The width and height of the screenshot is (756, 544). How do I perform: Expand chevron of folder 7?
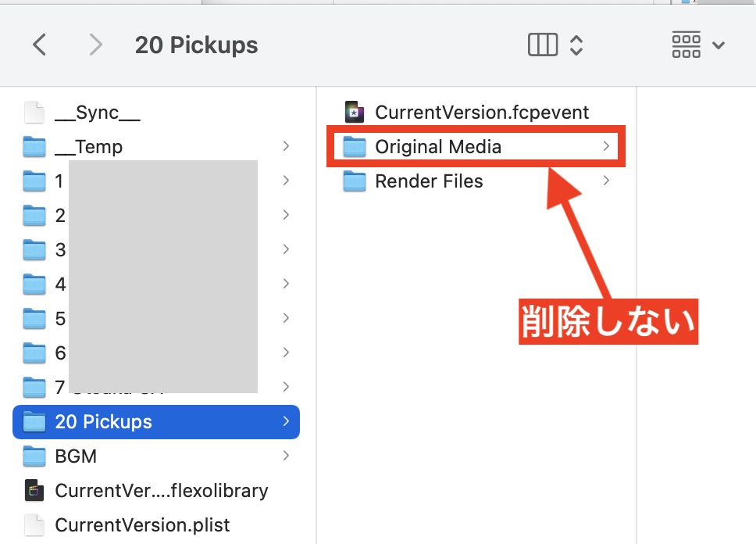tap(286, 387)
